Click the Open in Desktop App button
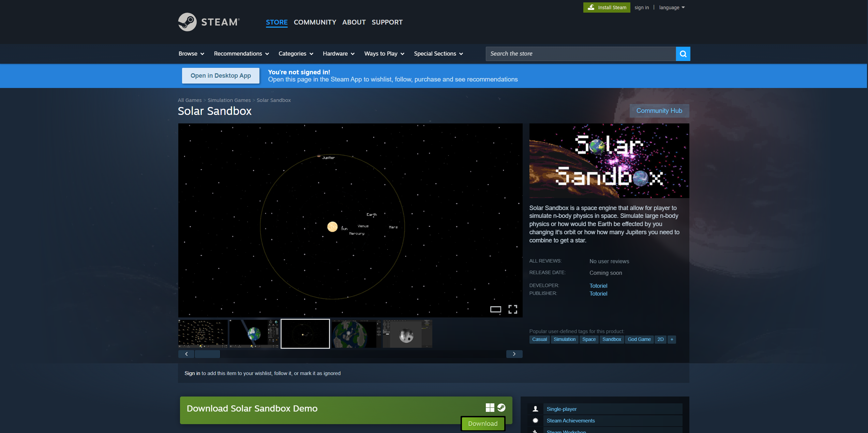This screenshot has width=868, height=433. [x=221, y=76]
